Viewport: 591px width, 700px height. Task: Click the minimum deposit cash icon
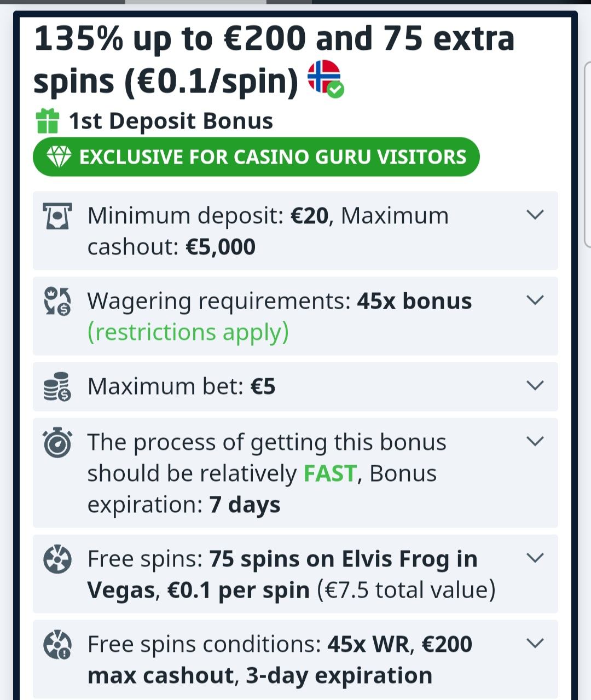pos(57,216)
